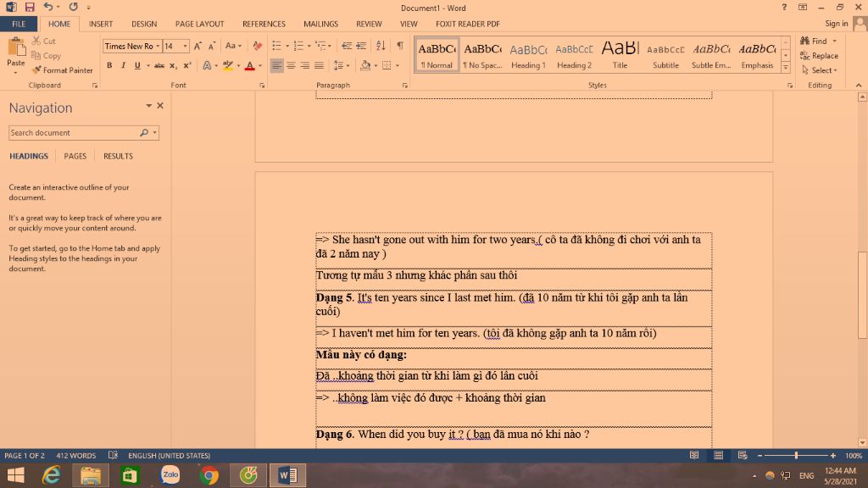Open line and paragraph spacing options
868x488 pixels.
(341, 65)
